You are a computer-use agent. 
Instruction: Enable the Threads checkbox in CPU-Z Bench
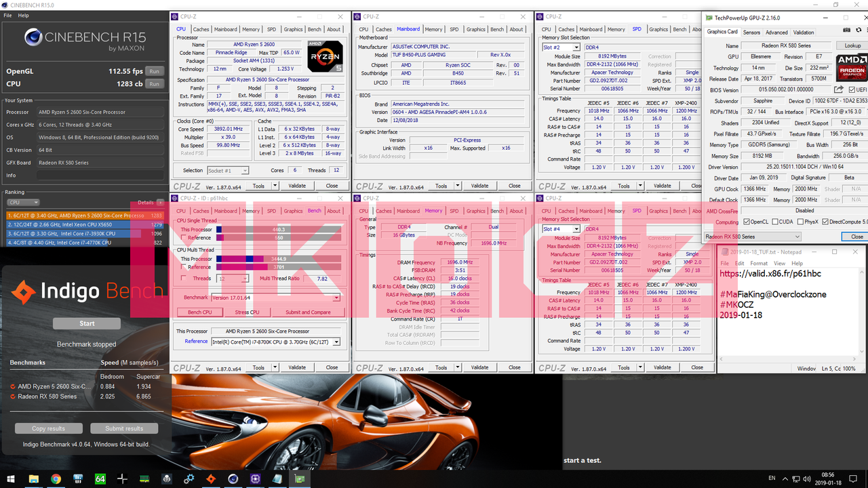tap(184, 279)
